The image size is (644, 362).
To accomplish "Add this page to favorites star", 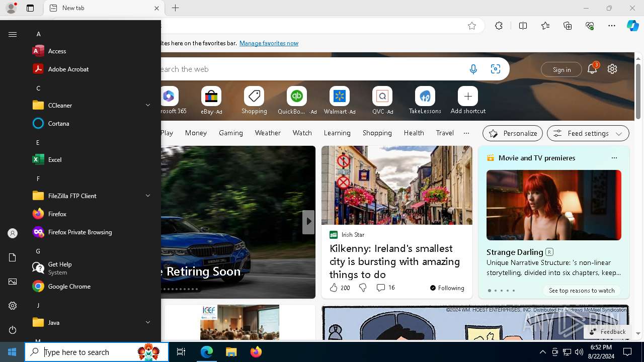I will click(x=472, y=26).
